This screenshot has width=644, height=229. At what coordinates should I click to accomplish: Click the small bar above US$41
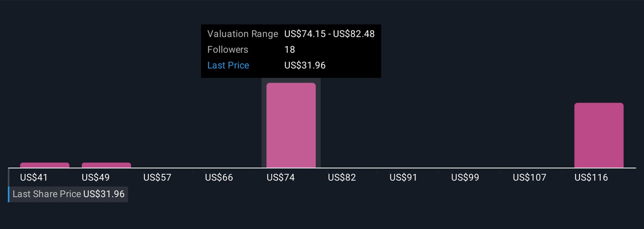45,165
